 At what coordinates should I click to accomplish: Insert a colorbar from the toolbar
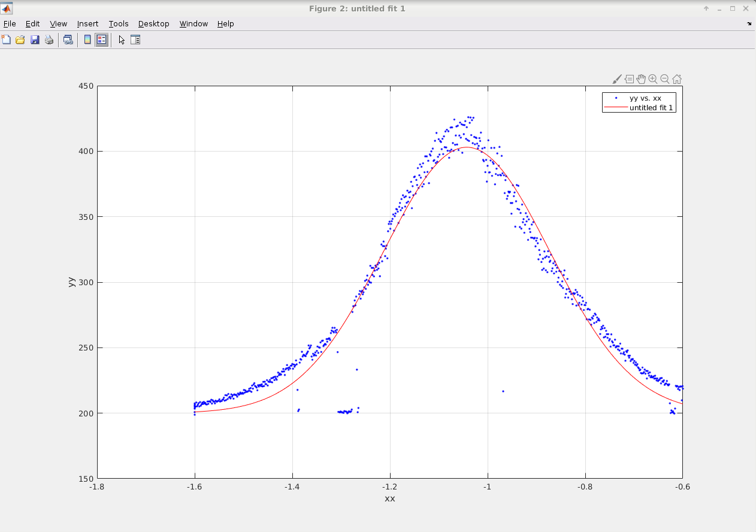pos(87,40)
